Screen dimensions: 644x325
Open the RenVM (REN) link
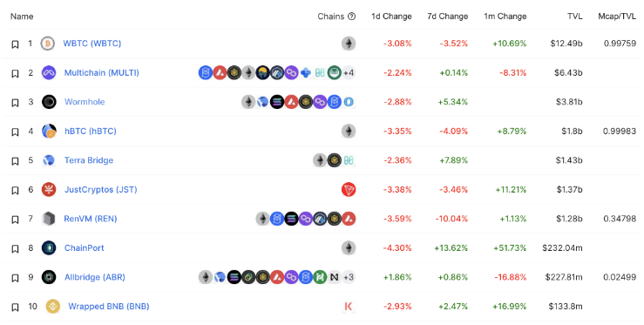91,219
